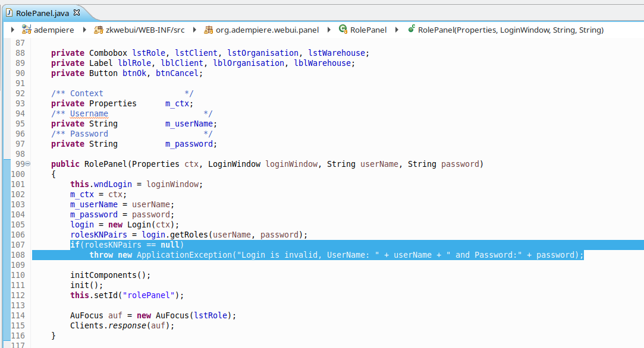Click the underlined Username comment word

click(89, 113)
